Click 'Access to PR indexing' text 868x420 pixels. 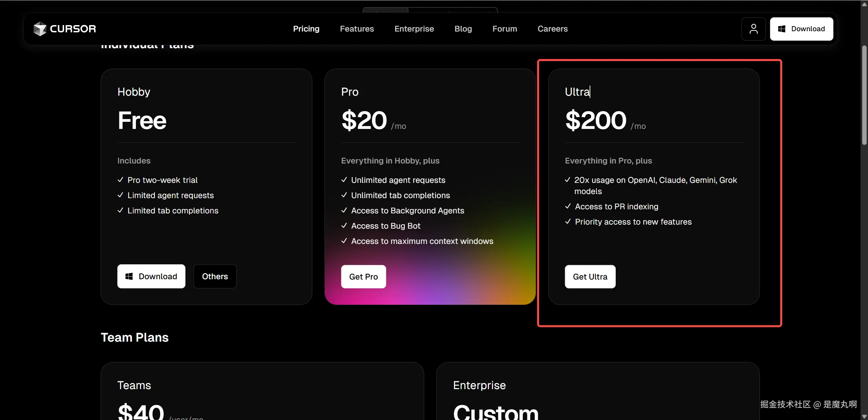[x=616, y=207]
